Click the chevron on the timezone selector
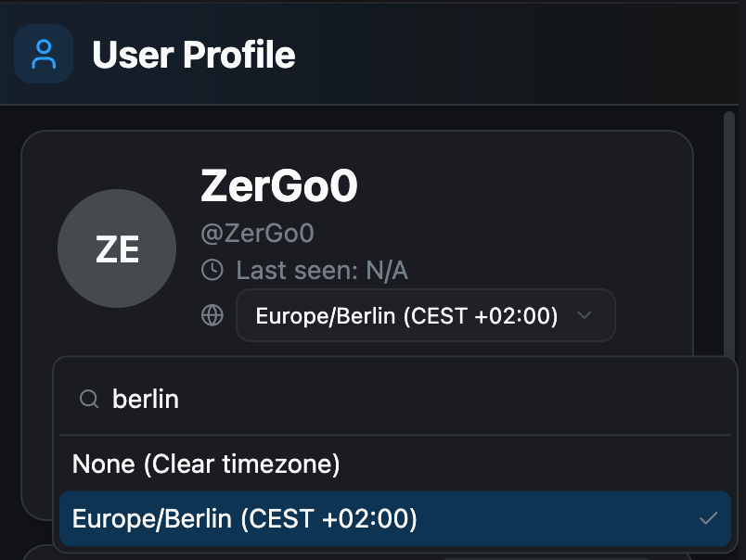Screen dimensions: 746x560 click(x=585, y=314)
